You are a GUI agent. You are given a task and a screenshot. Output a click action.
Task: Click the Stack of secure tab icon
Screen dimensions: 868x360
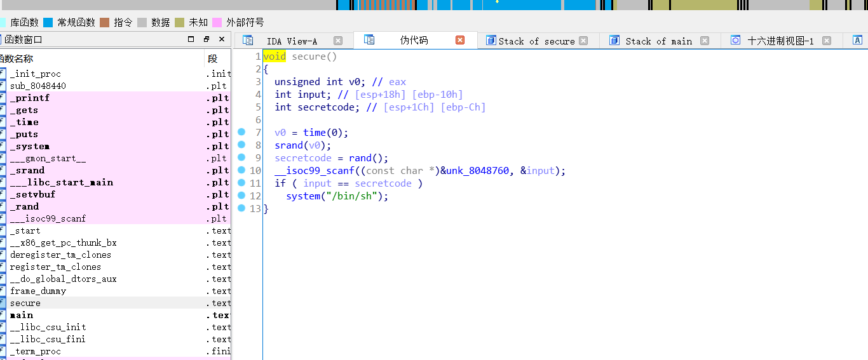click(x=491, y=41)
